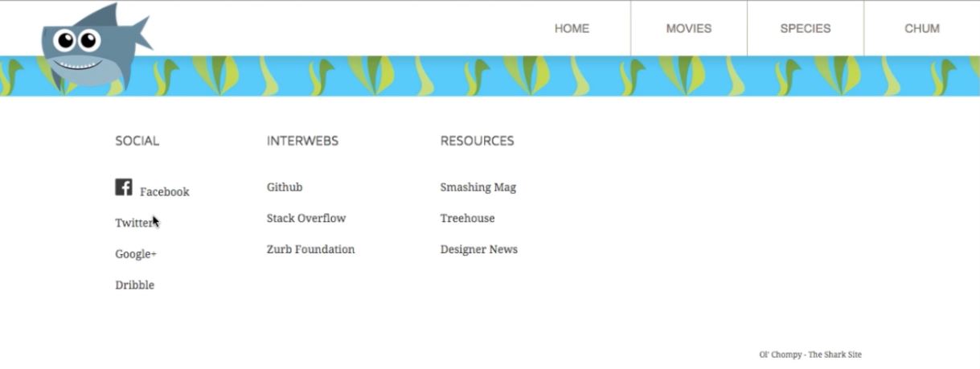Open the Smashing Mag resource link
980x369 pixels.
point(478,187)
